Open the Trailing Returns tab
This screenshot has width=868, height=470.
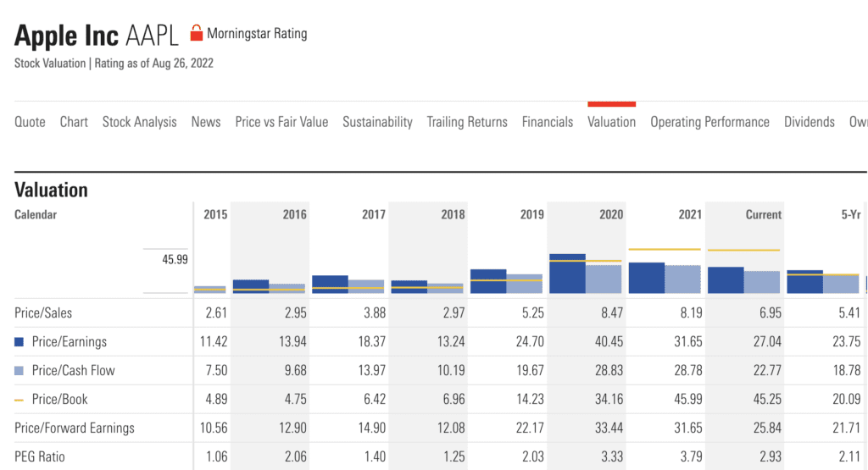pyautogui.click(x=467, y=122)
